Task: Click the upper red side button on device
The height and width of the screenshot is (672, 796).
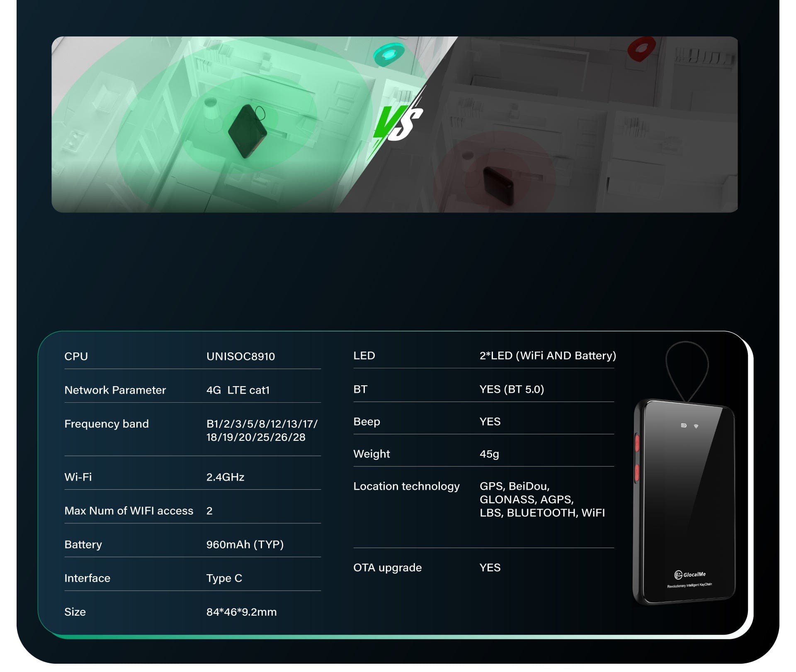Action: coord(637,443)
